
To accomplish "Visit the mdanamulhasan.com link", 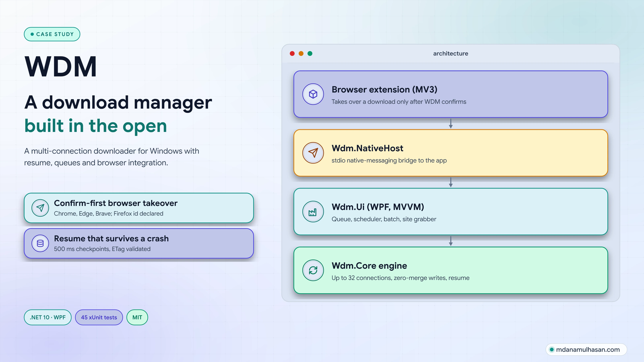I will [x=586, y=350].
